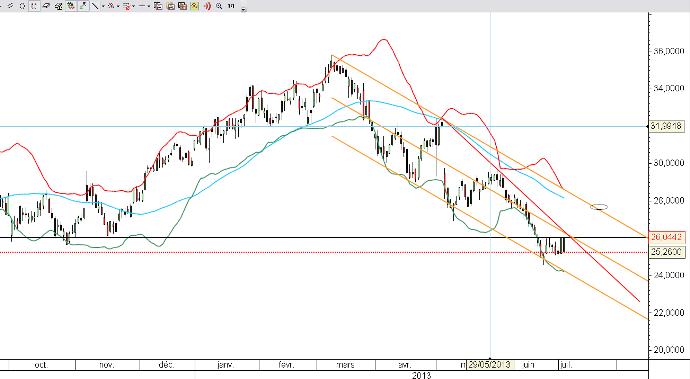Image resolution: width=690 pixels, height=379 pixels.
Task: Click the 20,0000 value on the price axis
Action: [x=668, y=350]
